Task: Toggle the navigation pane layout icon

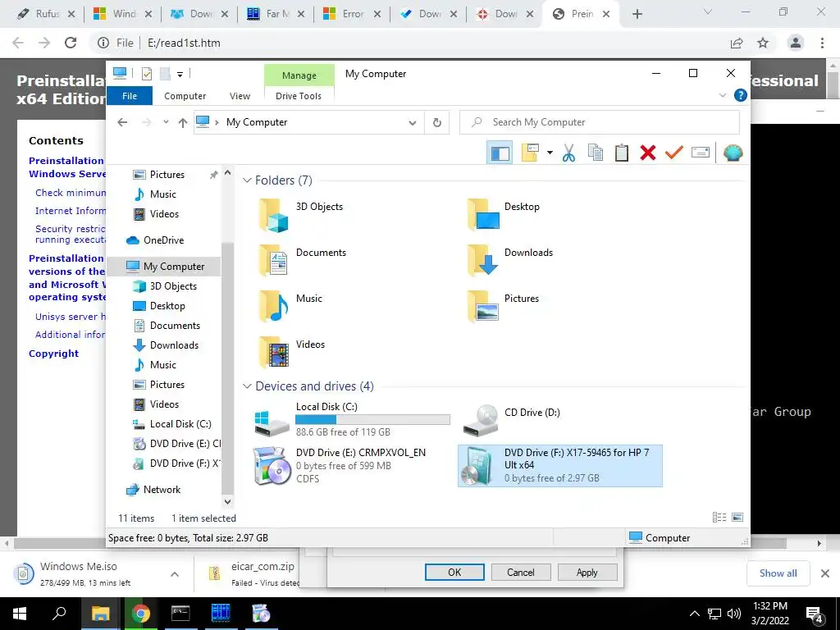Action: pos(500,153)
